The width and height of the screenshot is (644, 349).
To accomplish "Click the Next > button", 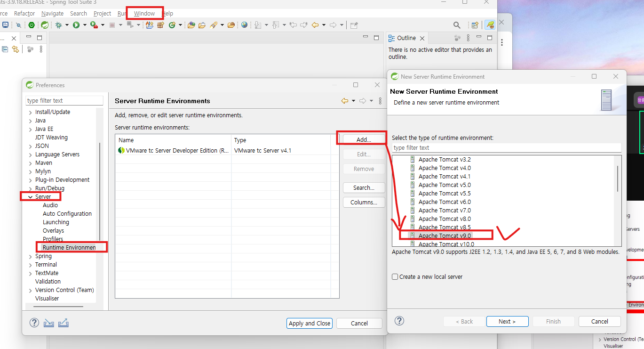I will [507, 321].
